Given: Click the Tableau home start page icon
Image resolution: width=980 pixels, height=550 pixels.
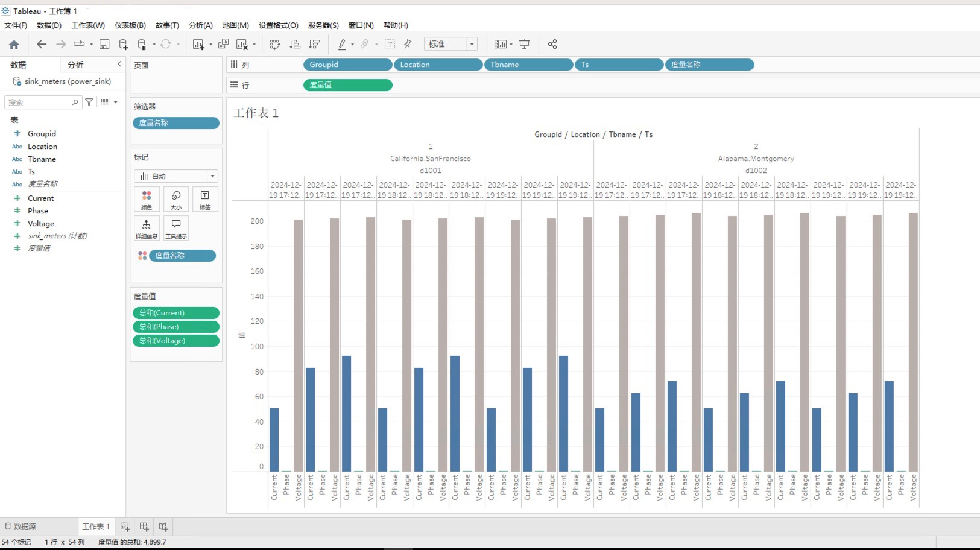Looking at the screenshot, I should 14,45.
